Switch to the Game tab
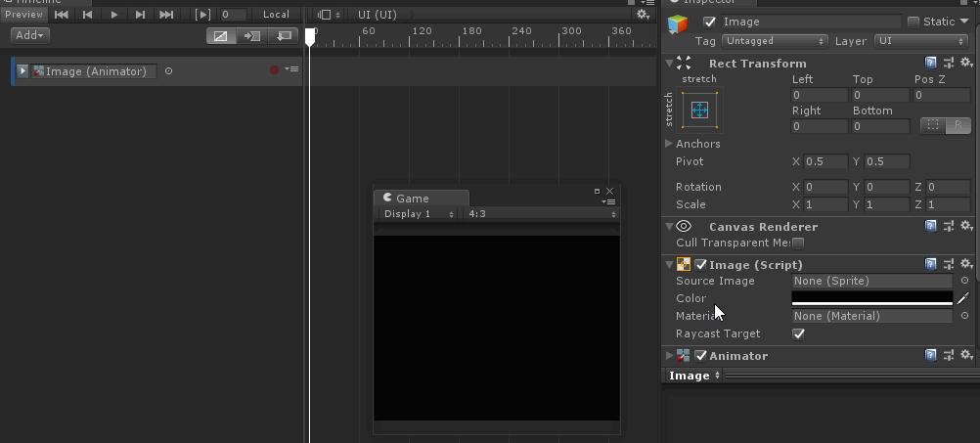The height and width of the screenshot is (443, 980). pyautogui.click(x=422, y=199)
